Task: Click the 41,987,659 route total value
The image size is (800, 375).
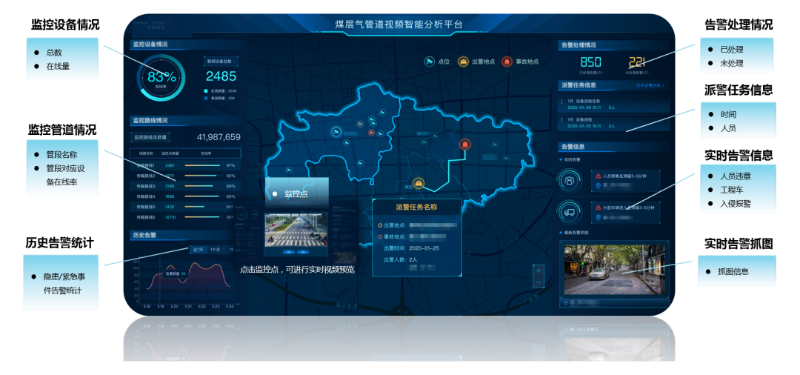Action: (x=218, y=137)
